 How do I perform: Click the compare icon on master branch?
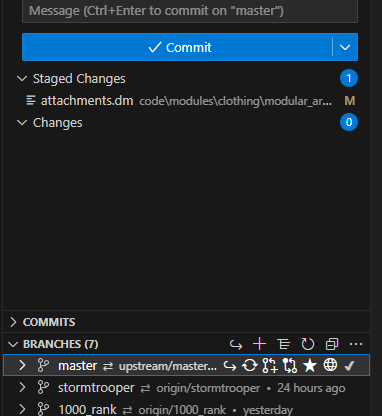coord(290,366)
